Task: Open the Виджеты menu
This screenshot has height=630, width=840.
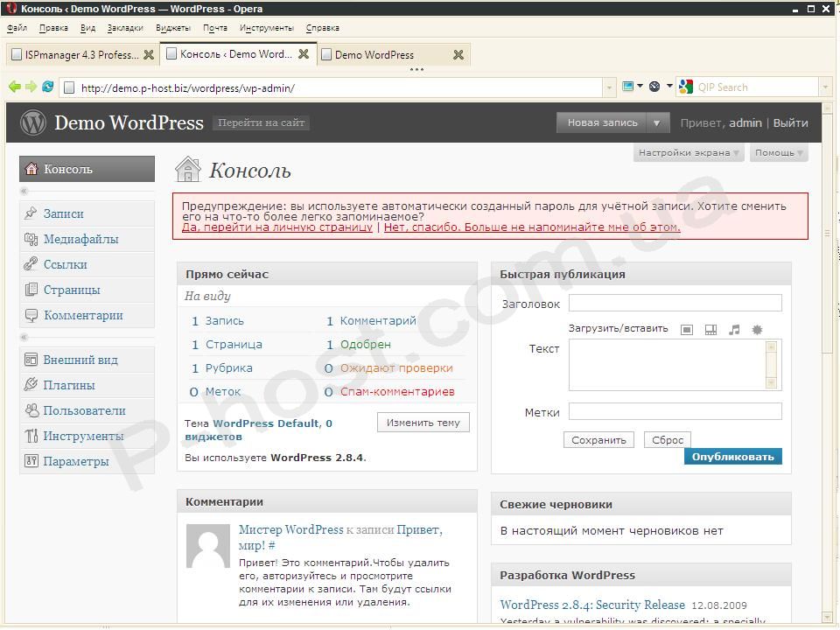Action: pos(173,28)
